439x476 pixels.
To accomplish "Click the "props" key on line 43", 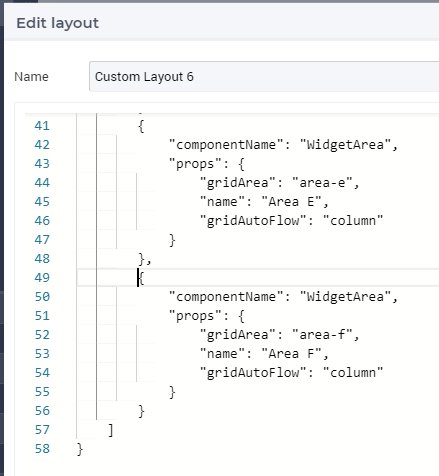I will pyautogui.click(x=195, y=164).
